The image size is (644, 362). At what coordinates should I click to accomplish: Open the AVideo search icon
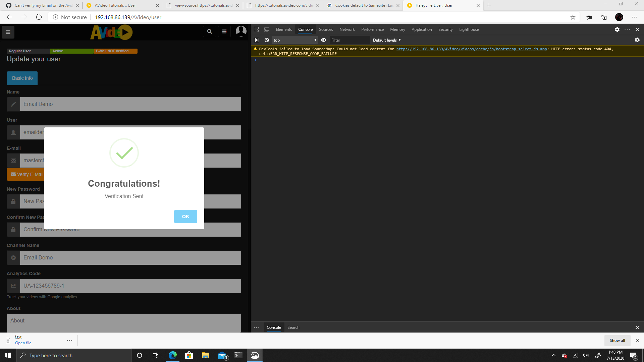(209, 31)
